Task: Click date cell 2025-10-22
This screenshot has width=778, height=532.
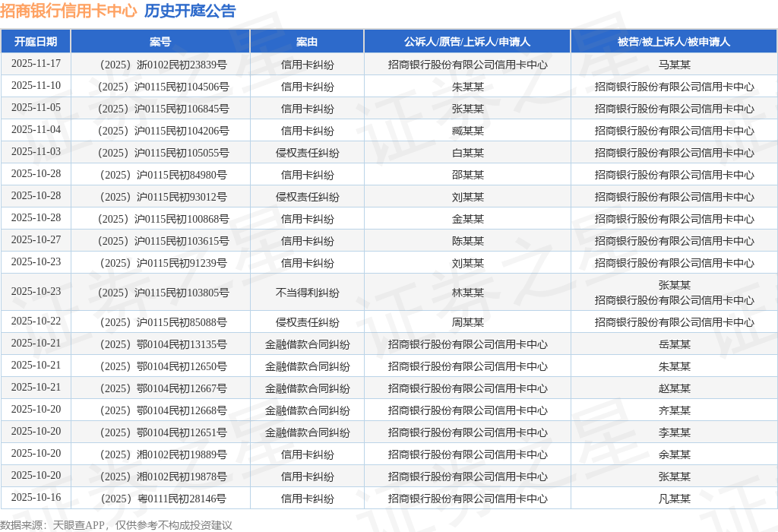Action: coord(36,321)
